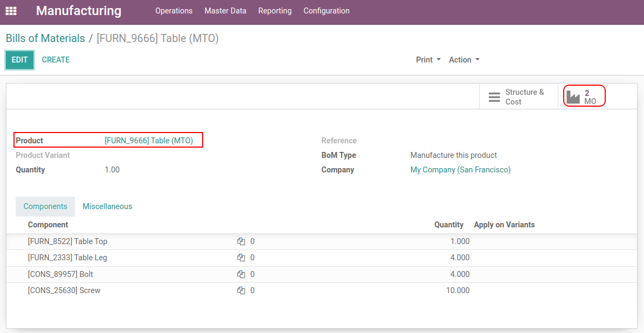Click the copy icon in Bolt row
Image resolution: width=644 pixels, height=333 pixels.
click(x=241, y=274)
